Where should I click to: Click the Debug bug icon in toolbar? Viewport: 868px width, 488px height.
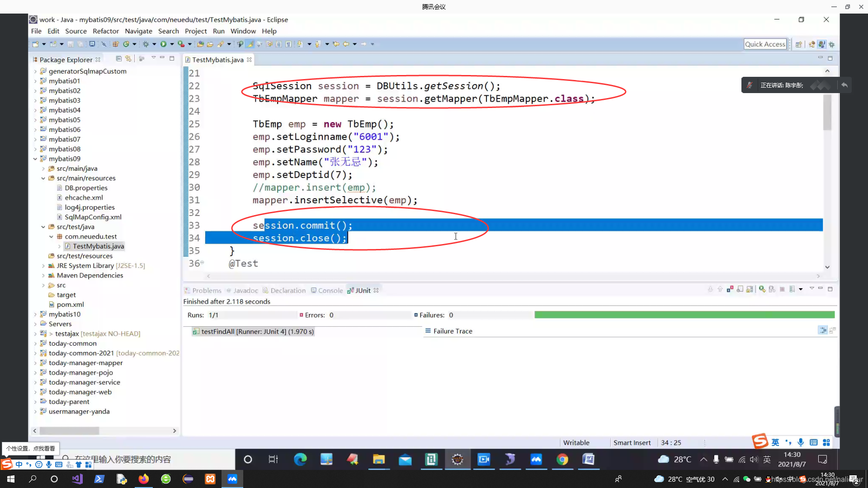click(146, 44)
